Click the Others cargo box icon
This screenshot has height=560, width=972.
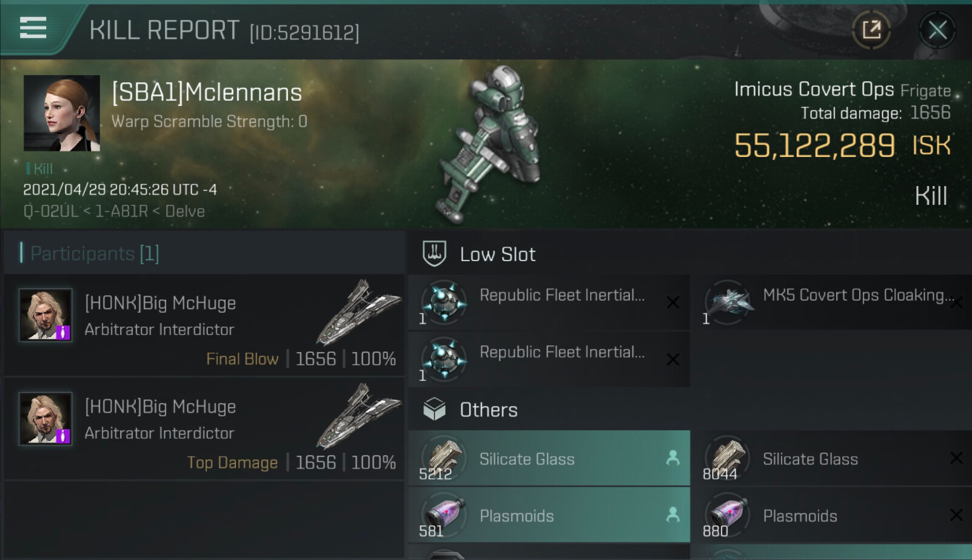pyautogui.click(x=434, y=410)
